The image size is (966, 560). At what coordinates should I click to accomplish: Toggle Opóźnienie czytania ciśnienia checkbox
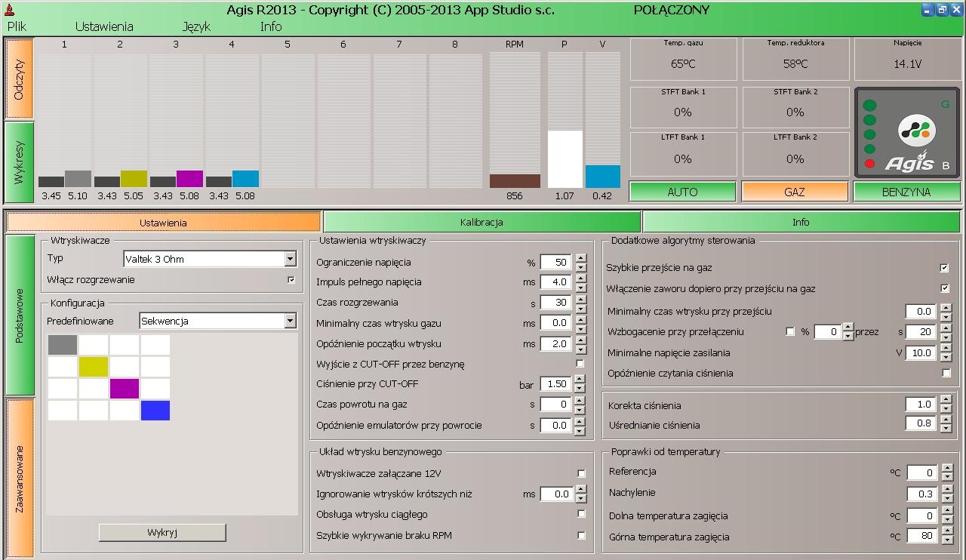(946, 373)
